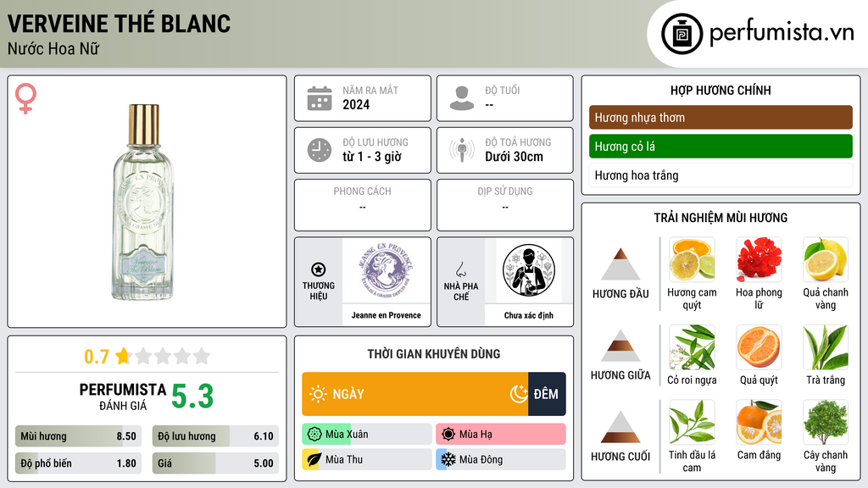
Task: Click the calendar icon beside Năm ra mắt
Action: [x=320, y=98]
